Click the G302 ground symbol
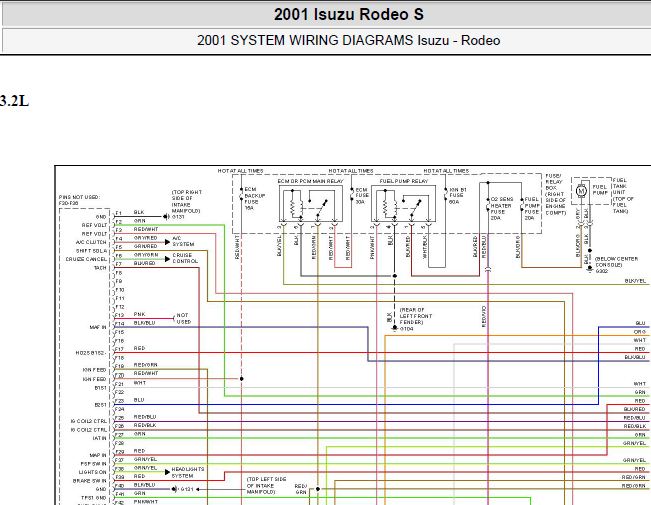Image resolution: width=651 pixels, height=505 pixels. click(590, 270)
